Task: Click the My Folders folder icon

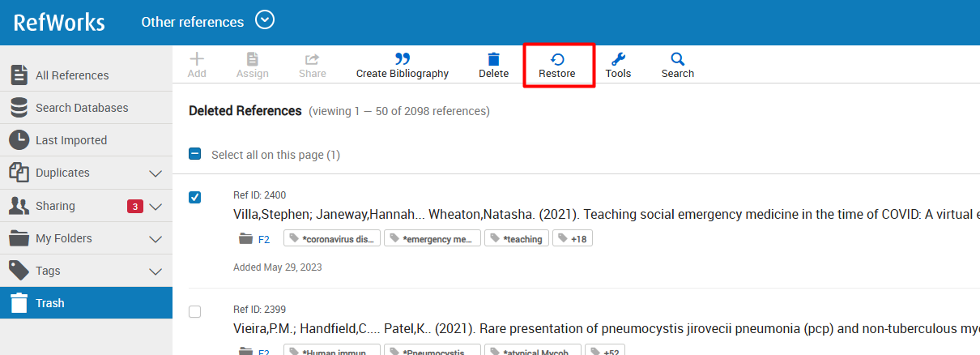Action: pos(19,238)
